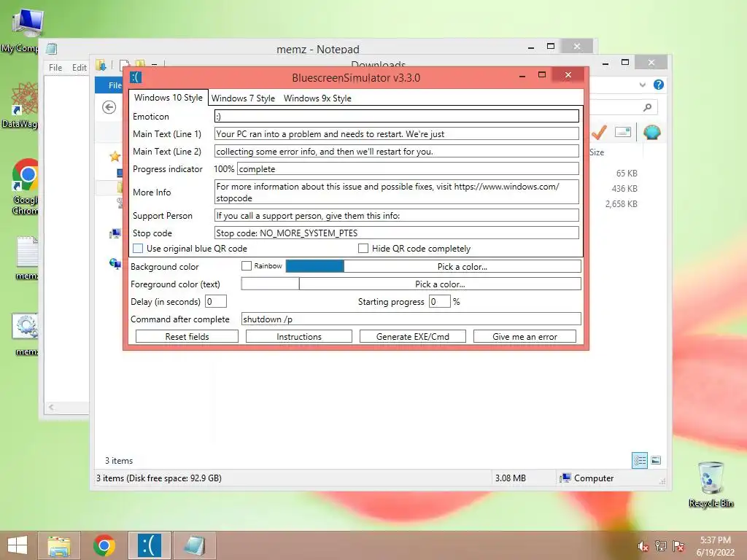Click the search magnifier in Downloads window

point(647,107)
